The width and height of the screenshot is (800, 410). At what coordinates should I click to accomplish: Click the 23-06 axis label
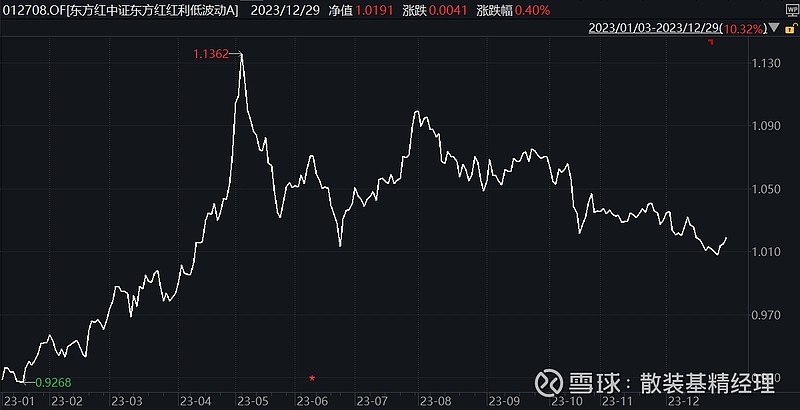point(311,401)
